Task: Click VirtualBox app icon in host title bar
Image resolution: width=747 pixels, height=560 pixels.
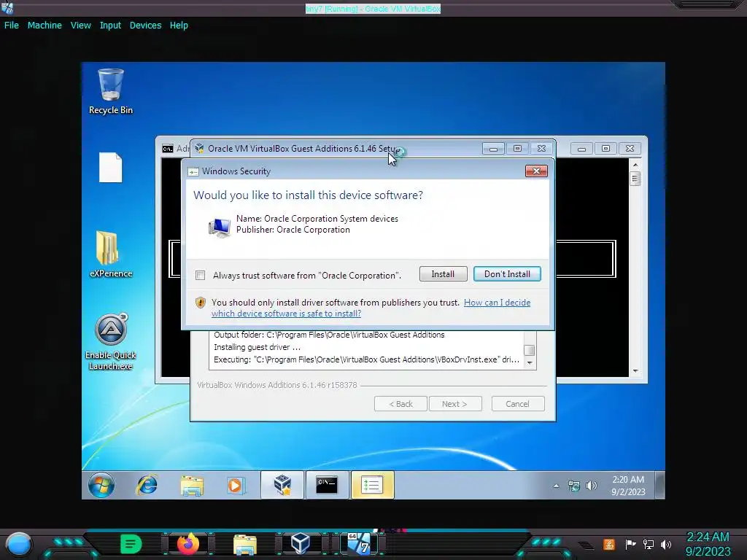Action: click(x=7, y=8)
